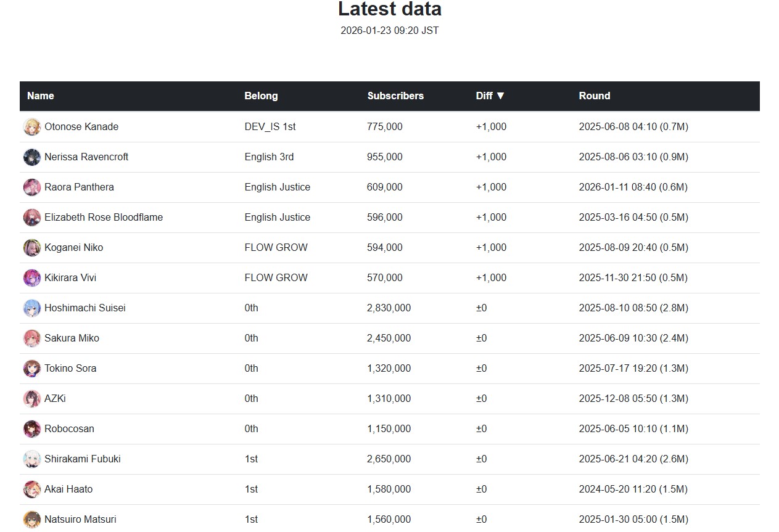This screenshot has width=779, height=532.
Task: Open Nerissa Ravencroft name link
Action: 86,157
